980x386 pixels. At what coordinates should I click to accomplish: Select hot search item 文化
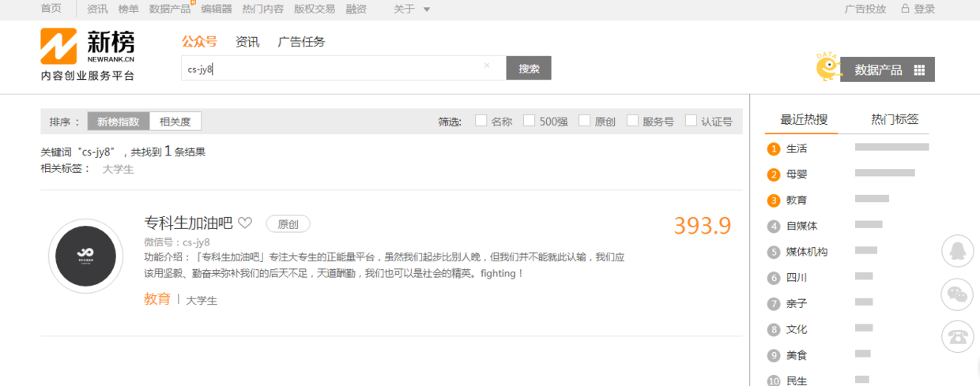click(796, 329)
